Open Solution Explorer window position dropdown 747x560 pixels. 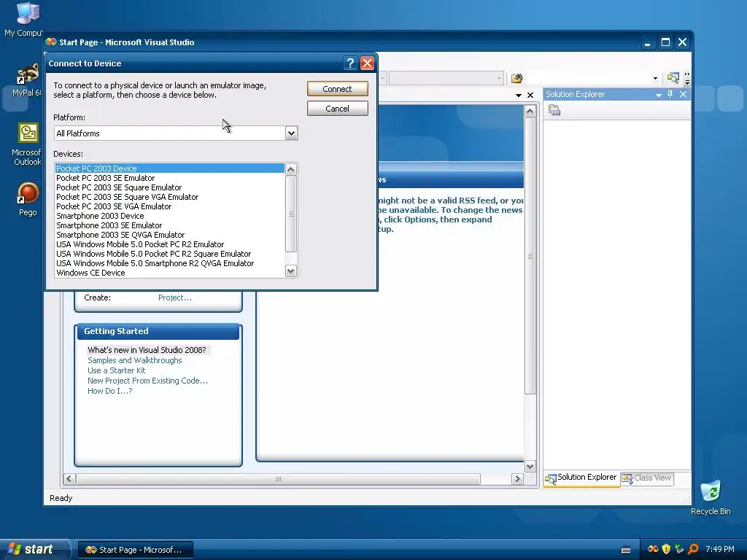659,95
